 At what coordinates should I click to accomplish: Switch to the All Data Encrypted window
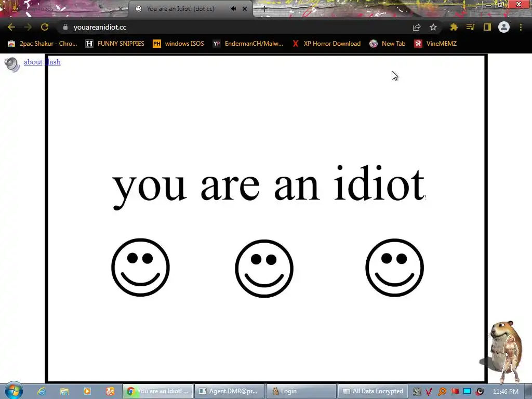373,391
